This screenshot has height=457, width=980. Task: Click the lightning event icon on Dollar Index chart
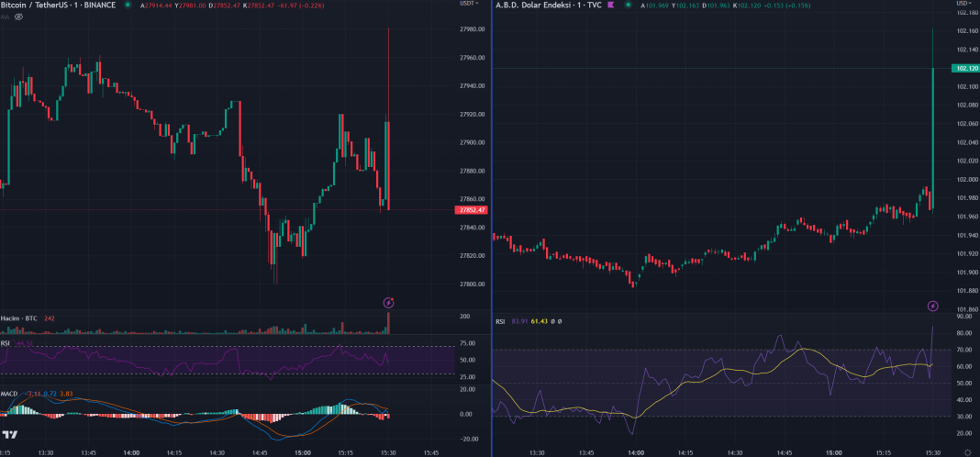click(932, 306)
